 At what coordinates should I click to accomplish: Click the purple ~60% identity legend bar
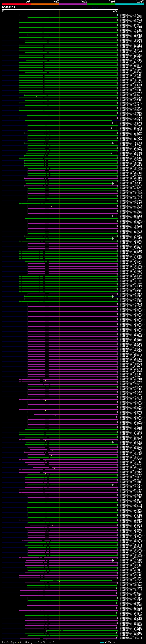(x=73, y=4)
